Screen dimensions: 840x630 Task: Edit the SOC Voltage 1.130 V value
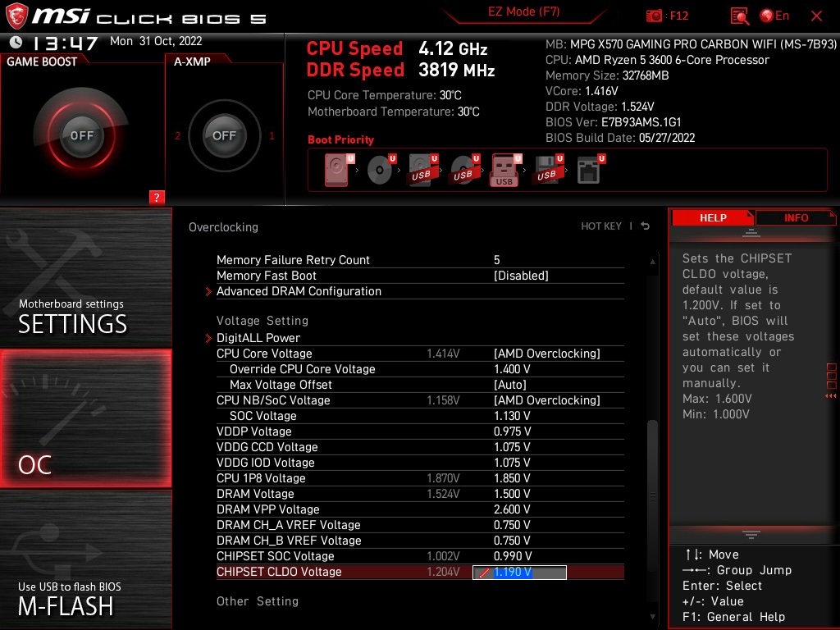click(512, 416)
